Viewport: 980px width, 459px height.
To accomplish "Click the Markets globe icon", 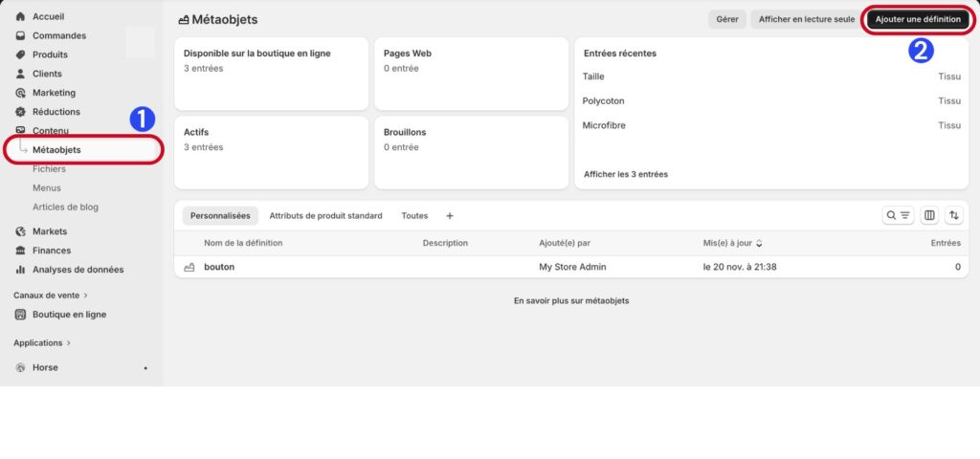I will [x=20, y=231].
